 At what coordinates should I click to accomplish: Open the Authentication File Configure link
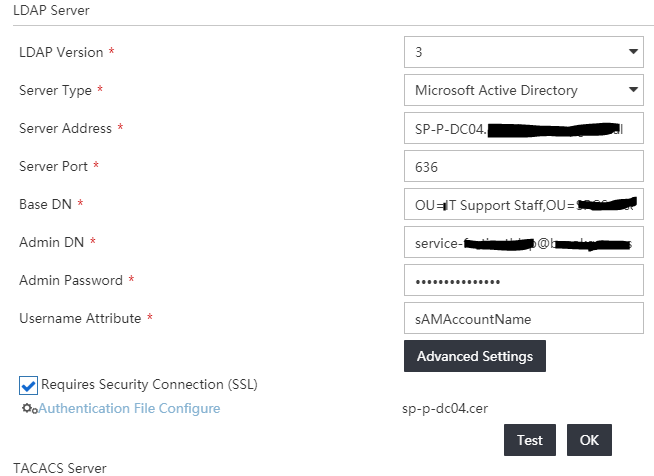pyautogui.click(x=129, y=408)
